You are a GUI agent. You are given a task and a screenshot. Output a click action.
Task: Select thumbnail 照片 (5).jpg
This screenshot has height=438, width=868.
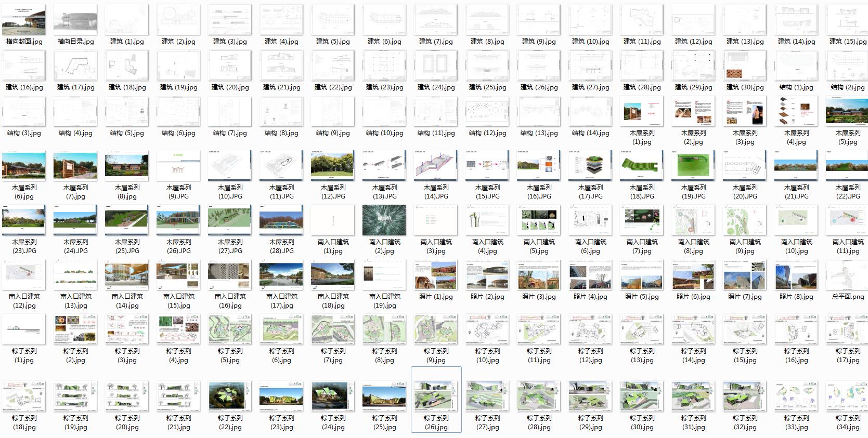coord(642,275)
